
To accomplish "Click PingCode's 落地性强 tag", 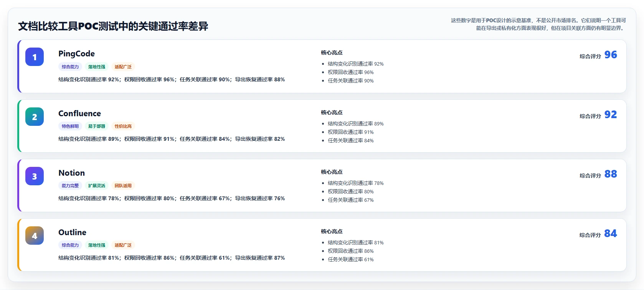I will coord(97,67).
